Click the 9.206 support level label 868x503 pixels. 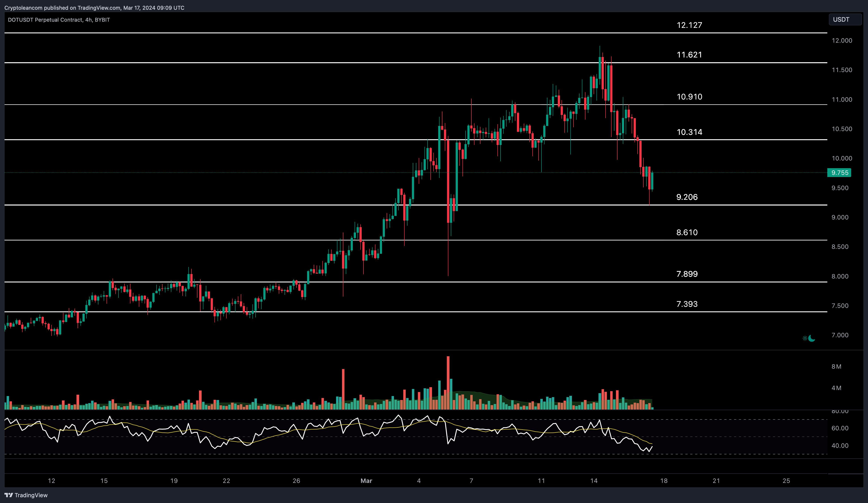pos(687,197)
